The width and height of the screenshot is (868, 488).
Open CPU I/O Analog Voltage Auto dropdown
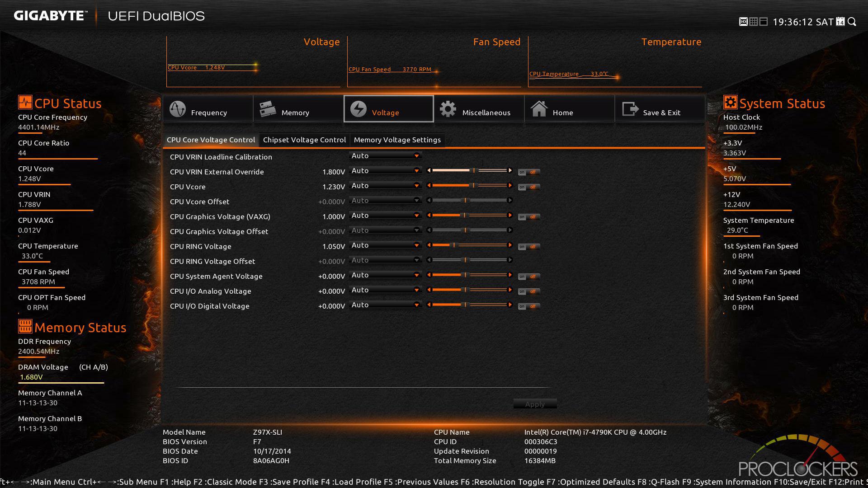tap(385, 290)
